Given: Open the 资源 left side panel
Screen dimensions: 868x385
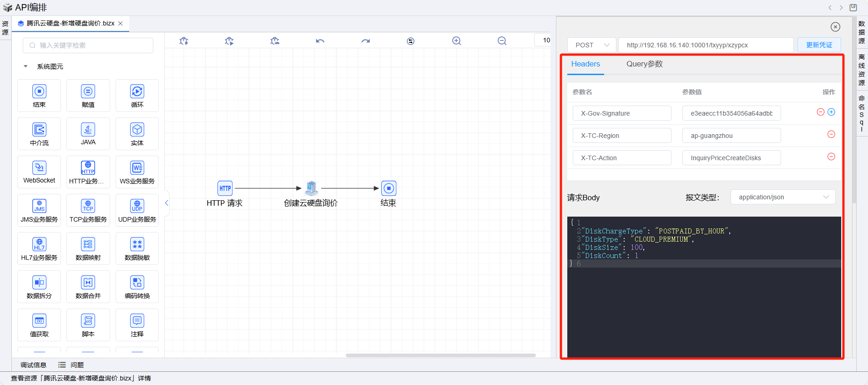Looking at the screenshot, I should point(5,28).
